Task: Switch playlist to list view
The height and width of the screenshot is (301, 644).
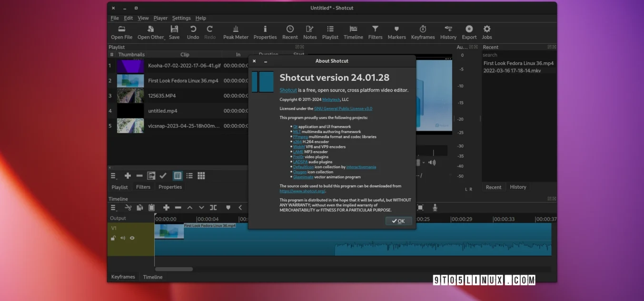Action: coord(189,176)
